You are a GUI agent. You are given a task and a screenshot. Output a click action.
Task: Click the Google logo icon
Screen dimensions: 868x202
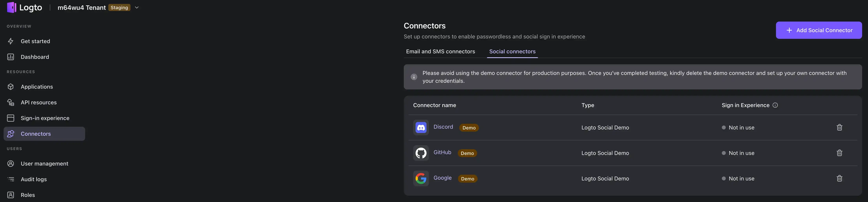[x=421, y=178]
